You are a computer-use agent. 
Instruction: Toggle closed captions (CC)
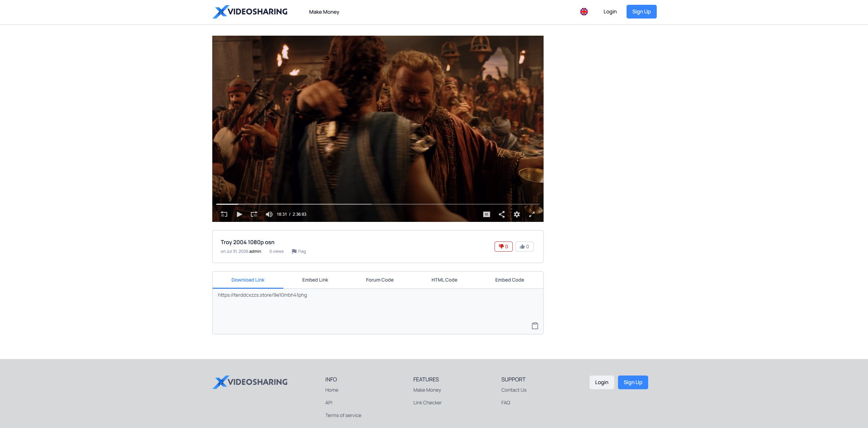pyautogui.click(x=487, y=214)
